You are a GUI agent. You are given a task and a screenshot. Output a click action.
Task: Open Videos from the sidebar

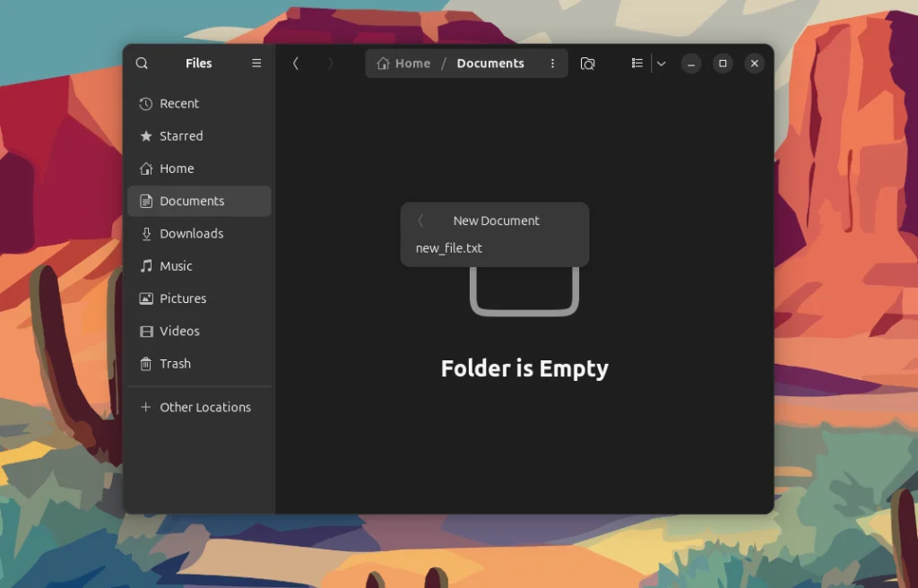179,332
